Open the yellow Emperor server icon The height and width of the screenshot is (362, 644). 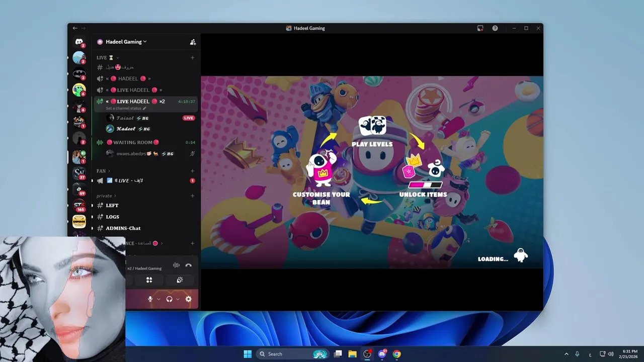point(79,221)
